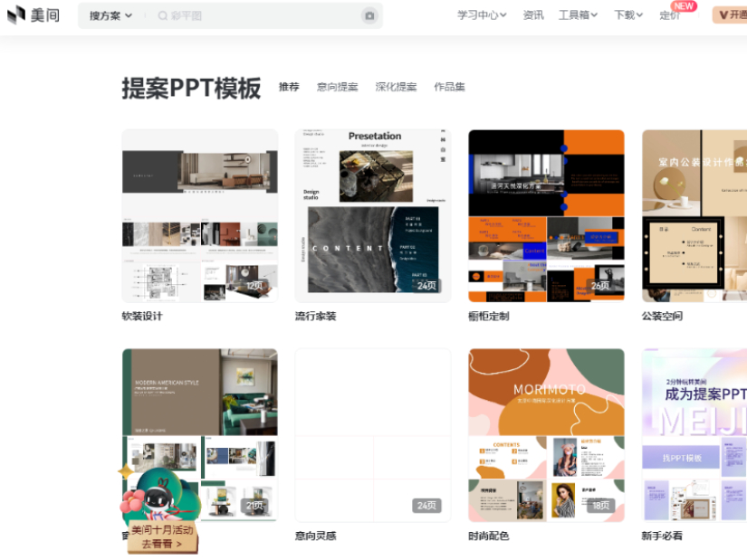Focus the search field with 彩平图 placeholder

257,16
